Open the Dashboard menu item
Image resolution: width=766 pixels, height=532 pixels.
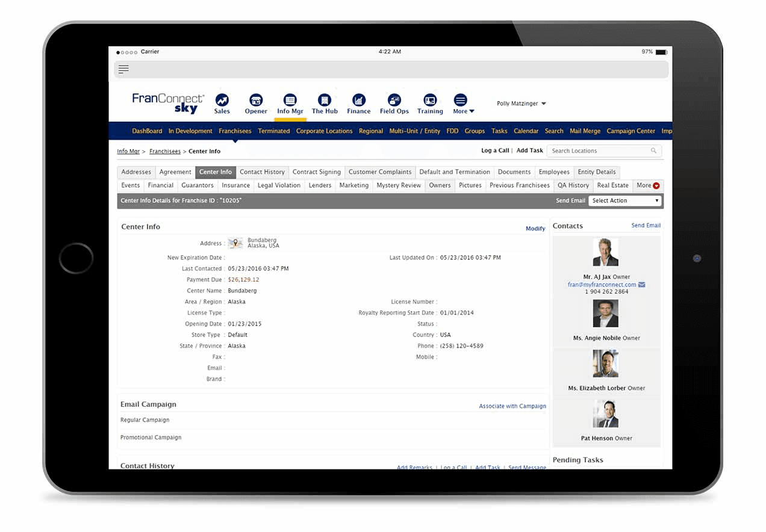(147, 131)
